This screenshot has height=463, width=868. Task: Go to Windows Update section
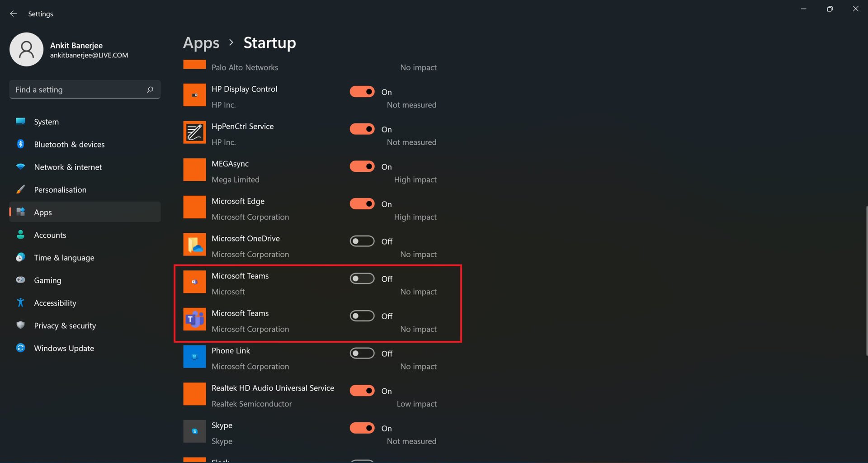64,348
